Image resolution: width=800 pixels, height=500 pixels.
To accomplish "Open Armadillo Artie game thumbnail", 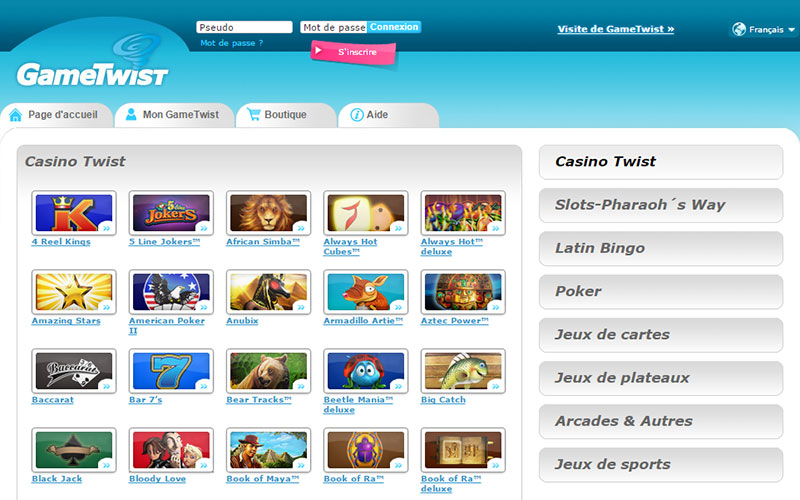I will pos(366,292).
